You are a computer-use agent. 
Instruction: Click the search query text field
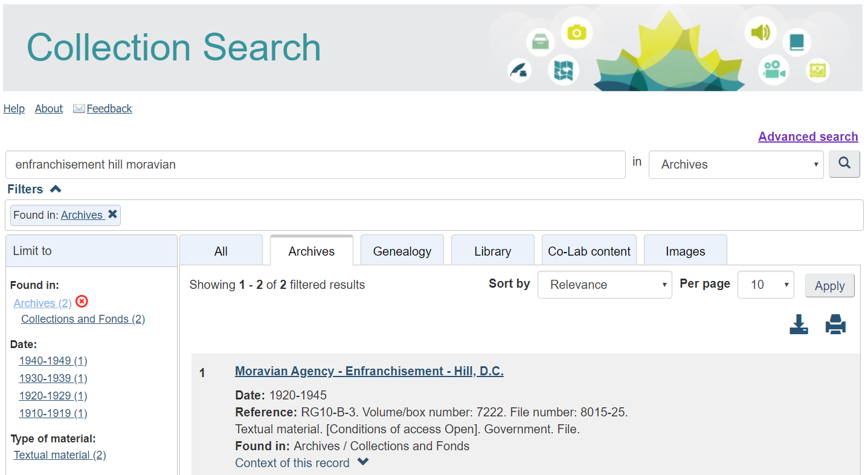pos(315,164)
